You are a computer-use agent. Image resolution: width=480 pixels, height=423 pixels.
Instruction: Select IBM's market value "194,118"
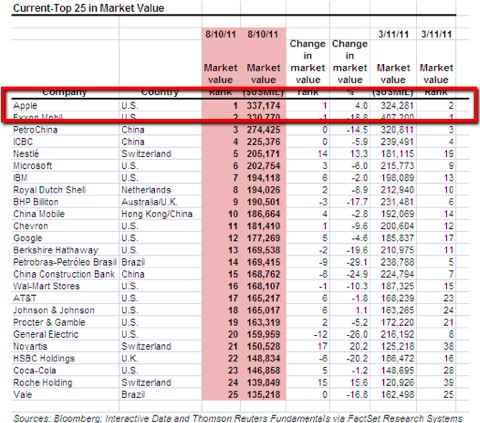point(263,178)
